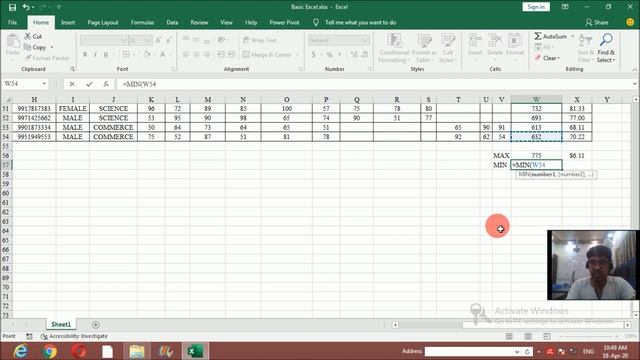640x360 pixels.
Task: Switch to the Insert tab
Action: coord(68,22)
